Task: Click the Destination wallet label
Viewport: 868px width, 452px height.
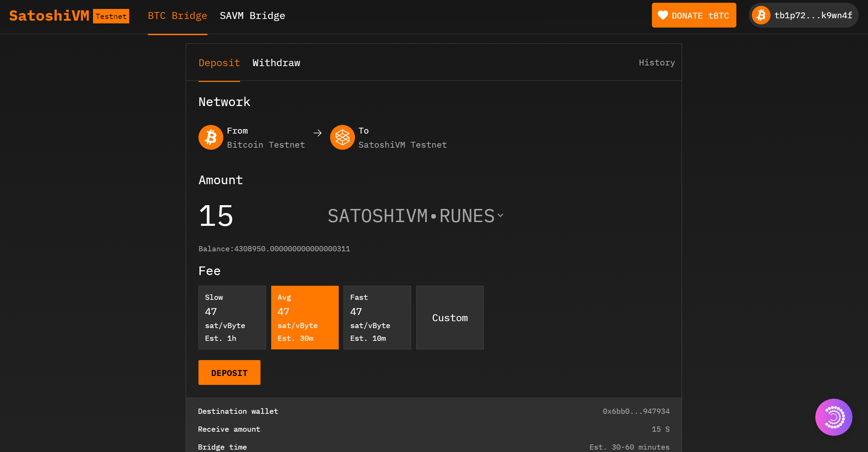Action: [238, 411]
